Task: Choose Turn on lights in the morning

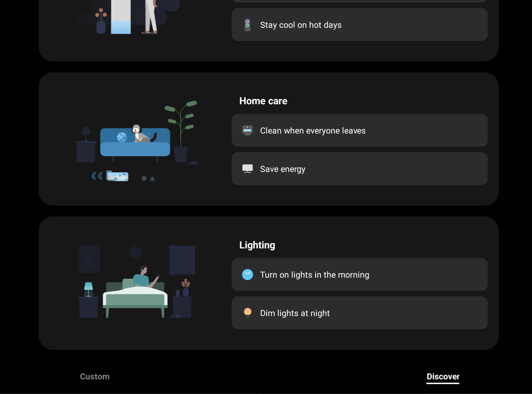Action: (x=360, y=274)
